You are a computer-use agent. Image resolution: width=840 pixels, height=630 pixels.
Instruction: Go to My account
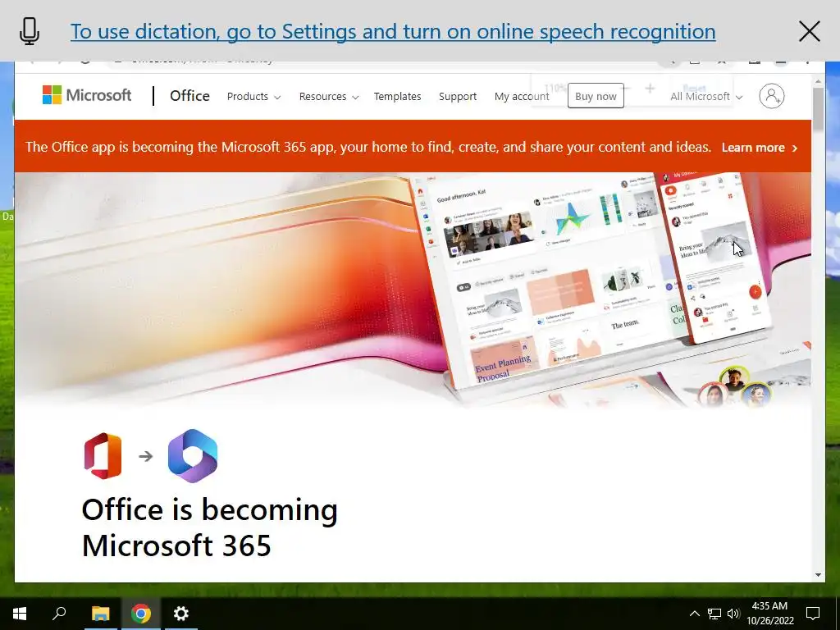click(522, 97)
